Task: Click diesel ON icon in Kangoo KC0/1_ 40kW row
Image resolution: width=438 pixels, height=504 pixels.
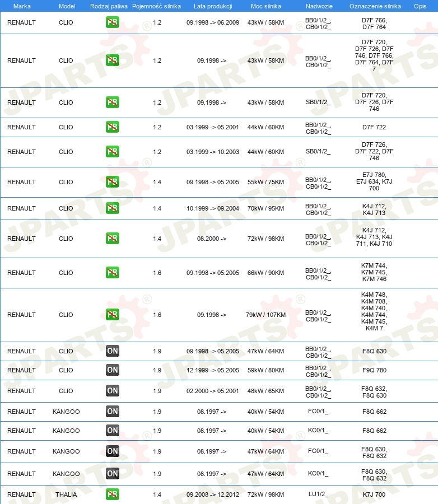Action: (x=112, y=431)
